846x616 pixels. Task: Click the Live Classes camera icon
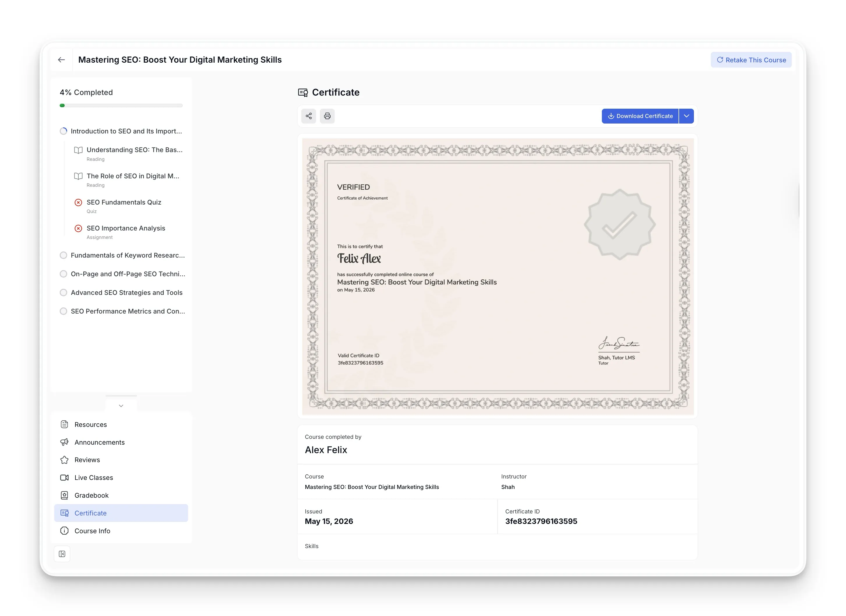click(x=64, y=478)
